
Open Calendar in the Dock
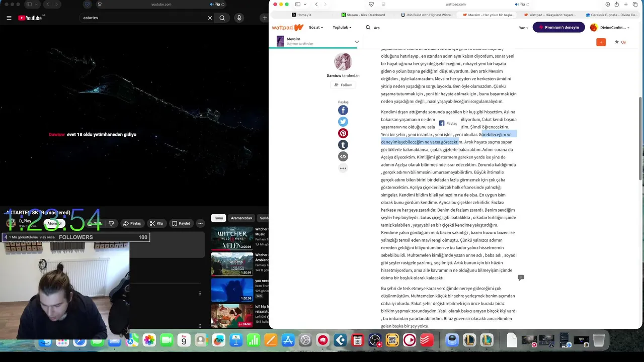[x=184, y=340]
